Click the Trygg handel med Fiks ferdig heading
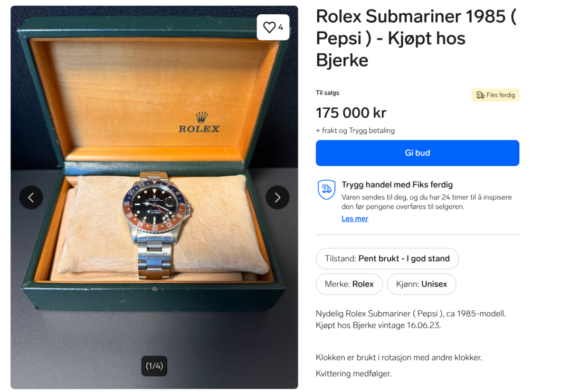The width and height of the screenshot is (570, 392). tap(397, 185)
